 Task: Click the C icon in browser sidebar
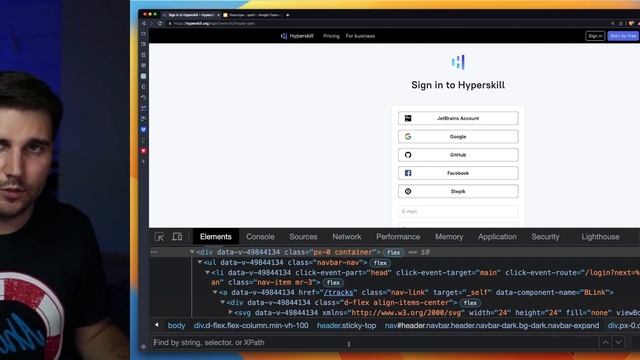pos(143,87)
